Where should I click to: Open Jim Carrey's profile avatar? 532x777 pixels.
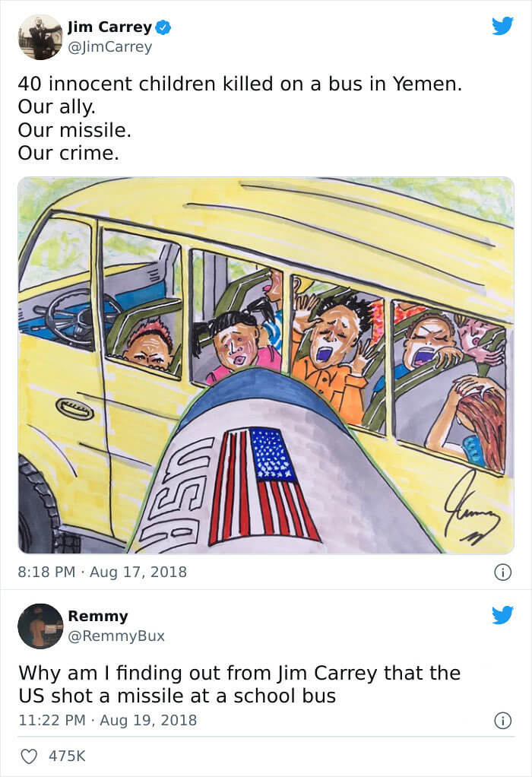tap(40, 37)
